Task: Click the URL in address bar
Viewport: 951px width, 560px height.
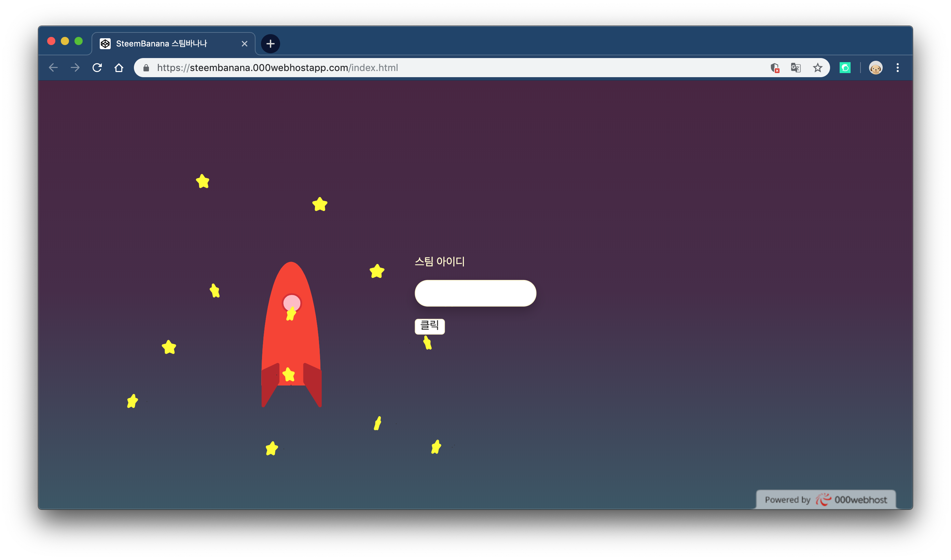Action: tap(277, 68)
